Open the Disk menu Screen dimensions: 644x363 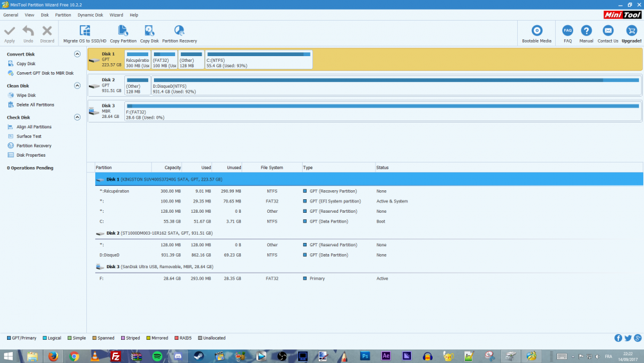pyautogui.click(x=45, y=15)
